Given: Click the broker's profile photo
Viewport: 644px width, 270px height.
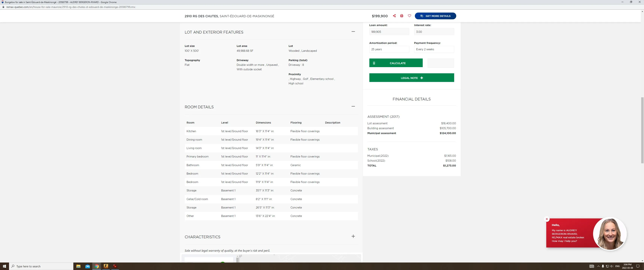Looking at the screenshot, I should coord(610,234).
